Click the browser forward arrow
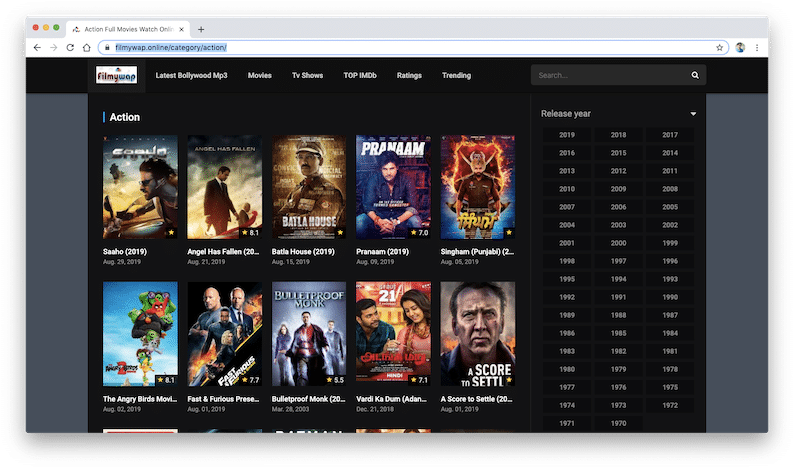This screenshot has height=467, width=793. point(54,48)
